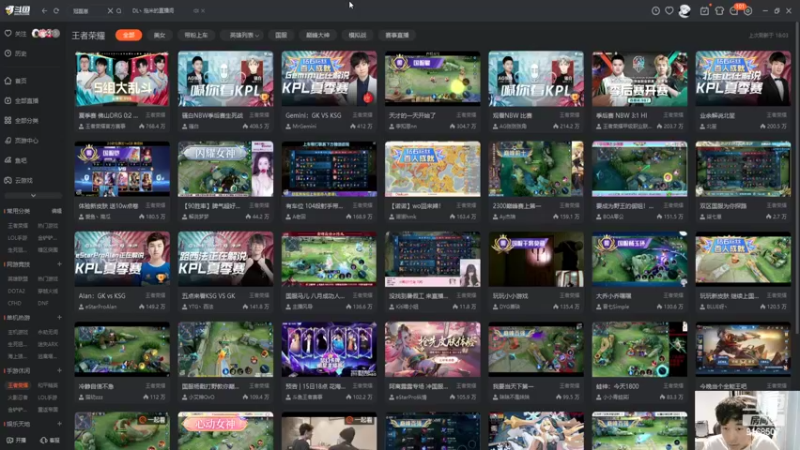Open the 英雄列表 dropdown filter
The height and width of the screenshot is (450, 800).
point(244,35)
